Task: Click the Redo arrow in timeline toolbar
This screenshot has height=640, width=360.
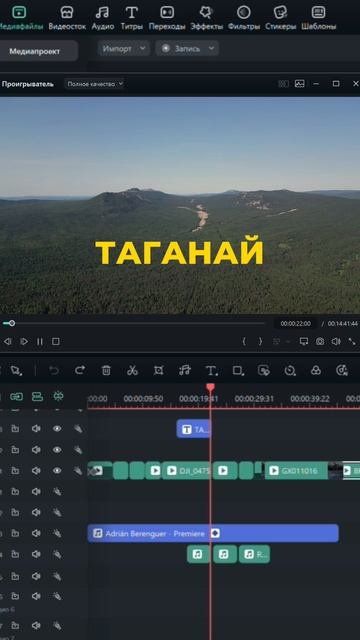Action: 80,371
